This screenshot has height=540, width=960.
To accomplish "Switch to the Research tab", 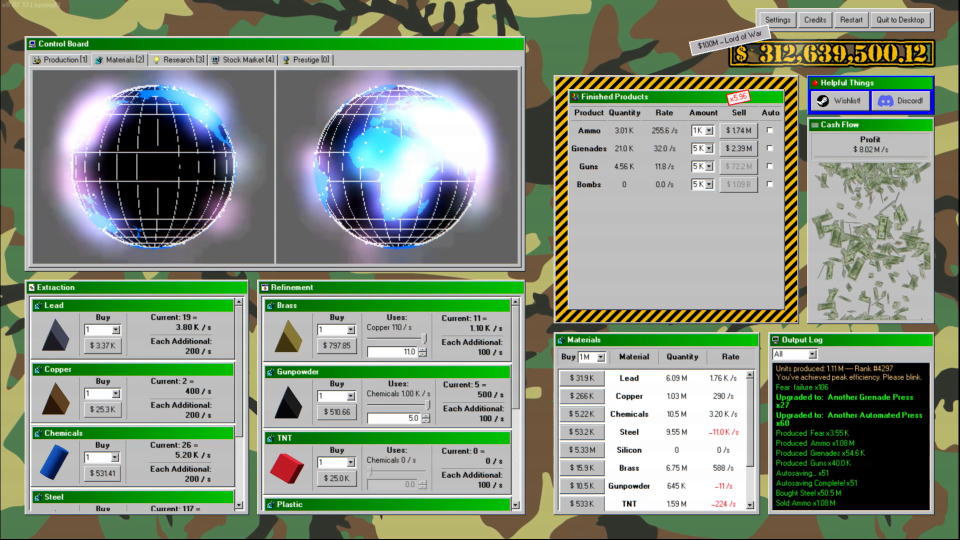I will click(178, 60).
